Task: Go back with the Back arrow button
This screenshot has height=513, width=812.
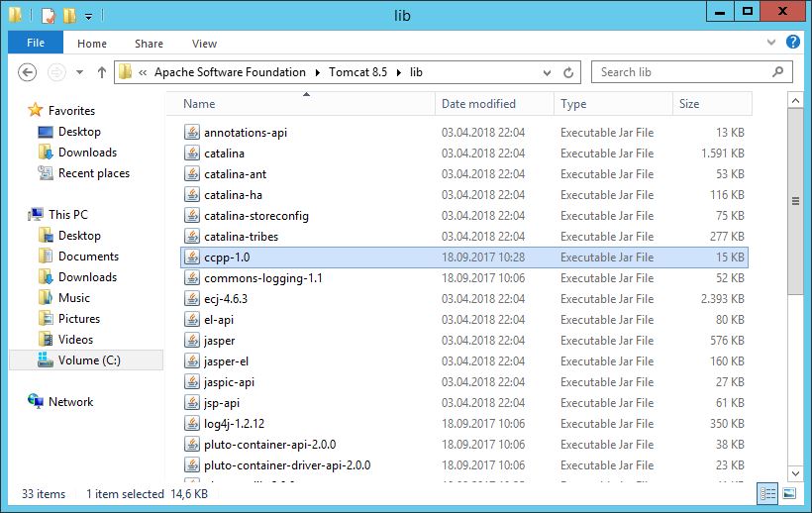Action: [x=27, y=72]
